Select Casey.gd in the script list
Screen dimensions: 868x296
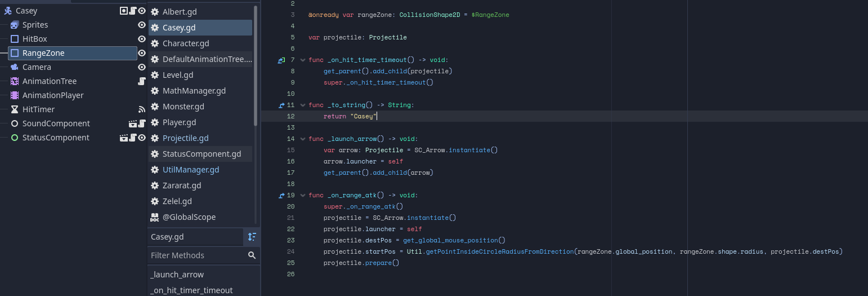click(200, 28)
